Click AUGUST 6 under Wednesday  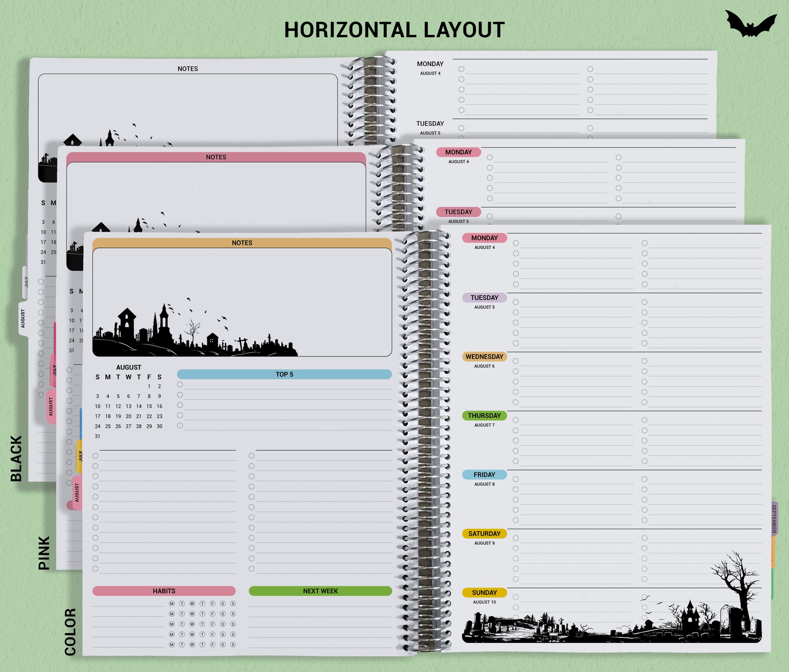[485, 366]
